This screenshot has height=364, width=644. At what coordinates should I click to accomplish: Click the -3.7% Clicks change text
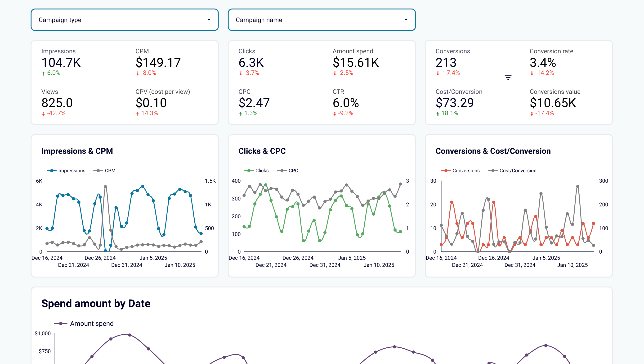pos(251,73)
